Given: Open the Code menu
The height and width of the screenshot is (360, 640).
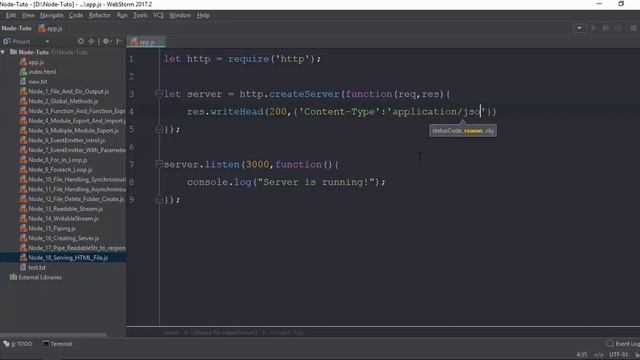Looking at the screenshot, I should click(76, 15).
